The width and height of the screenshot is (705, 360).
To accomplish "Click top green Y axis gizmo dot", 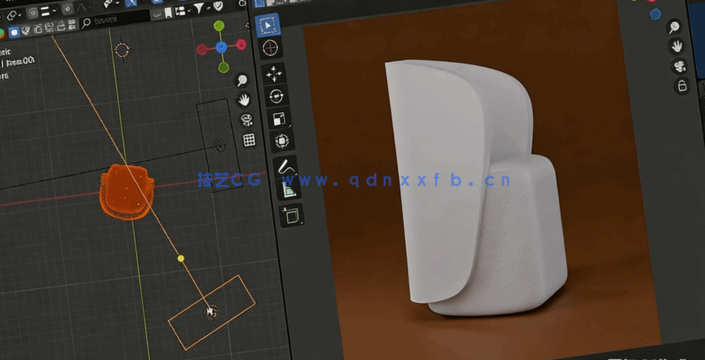I will (219, 26).
